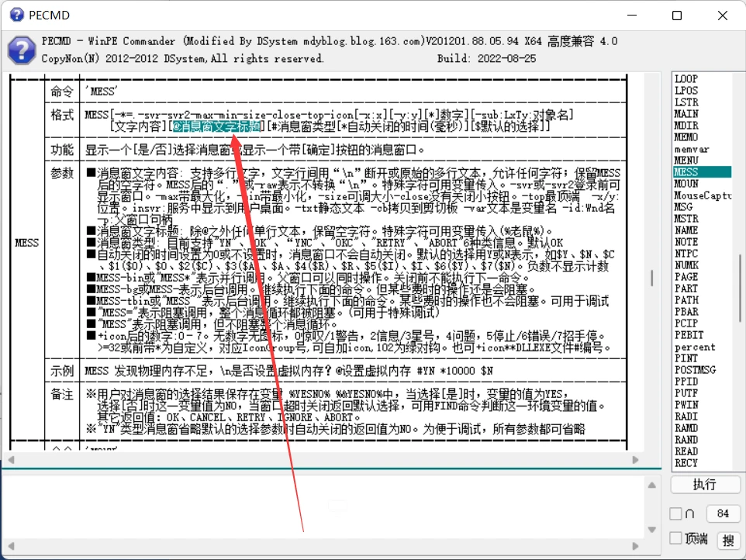746x560 pixels.
Task: Click the number field showing 84
Action: point(723,513)
